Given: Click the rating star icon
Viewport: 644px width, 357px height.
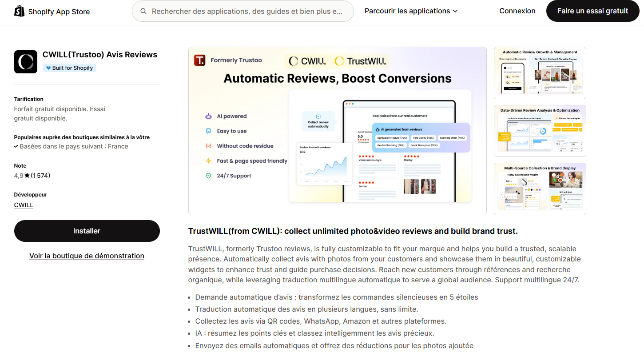Looking at the screenshot, I should pos(27,176).
